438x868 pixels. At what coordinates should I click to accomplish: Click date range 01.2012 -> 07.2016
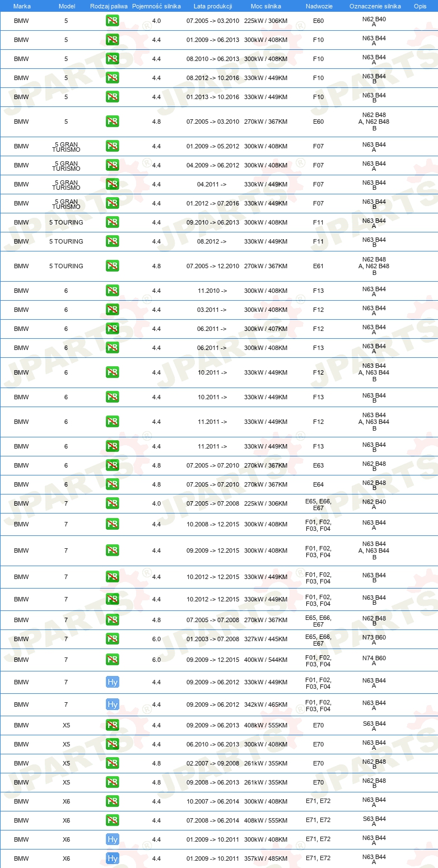213,203
